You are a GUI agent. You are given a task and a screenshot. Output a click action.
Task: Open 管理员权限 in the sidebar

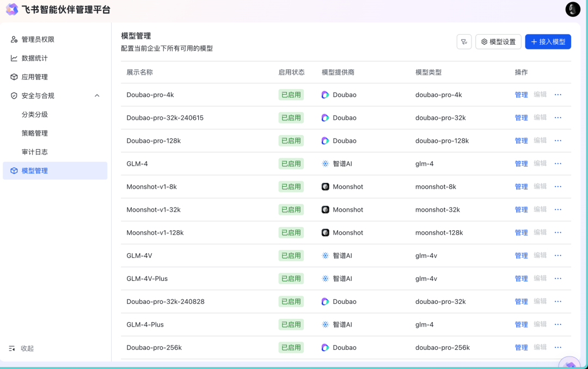coord(38,40)
